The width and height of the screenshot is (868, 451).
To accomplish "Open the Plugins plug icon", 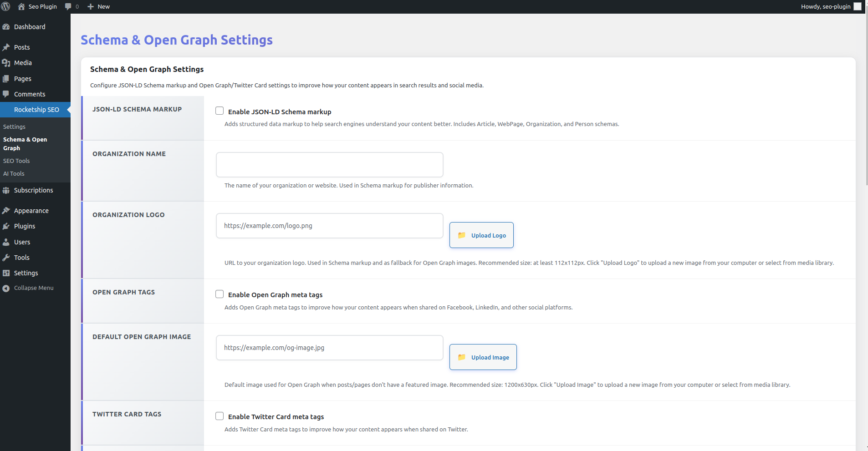I will coord(6,226).
